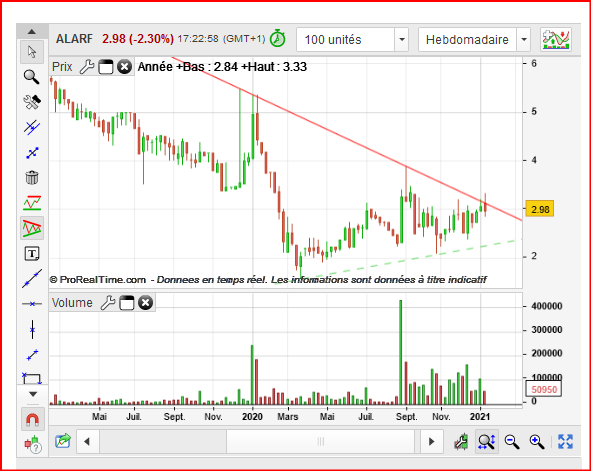Click the Volume panel label
Screen dimensions: 591x471
[72, 303]
